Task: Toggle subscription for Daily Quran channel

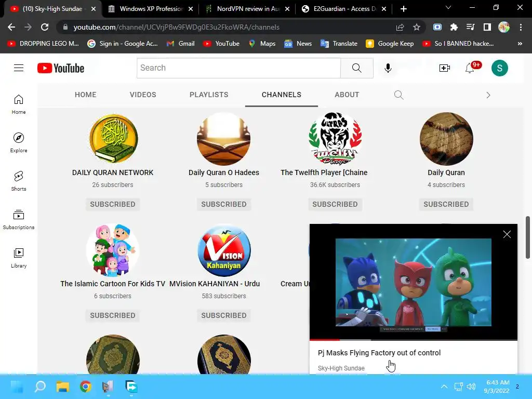Action: (446, 204)
